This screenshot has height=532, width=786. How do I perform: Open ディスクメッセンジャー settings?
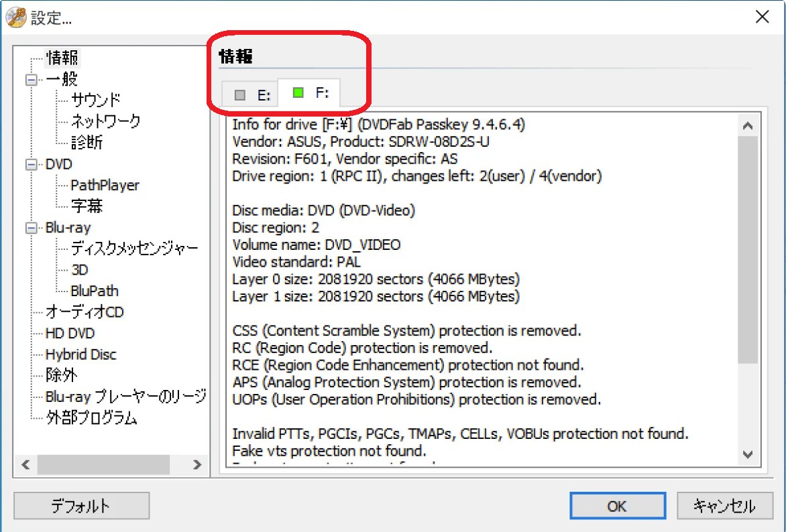coord(134,249)
